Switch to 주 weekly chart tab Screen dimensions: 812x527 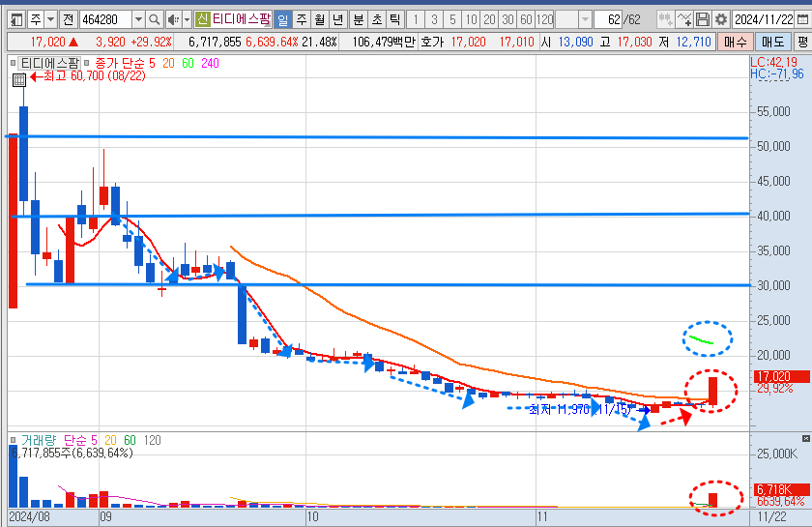coord(302,19)
